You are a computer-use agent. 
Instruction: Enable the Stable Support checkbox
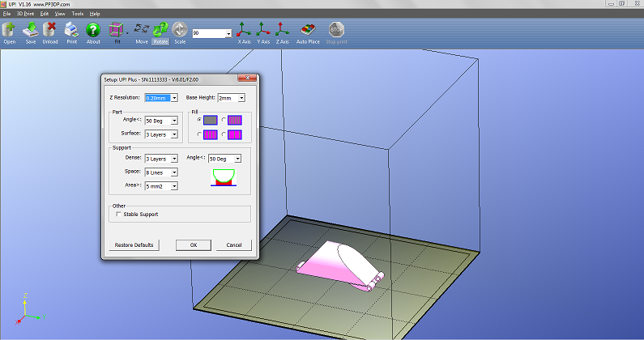click(x=119, y=214)
